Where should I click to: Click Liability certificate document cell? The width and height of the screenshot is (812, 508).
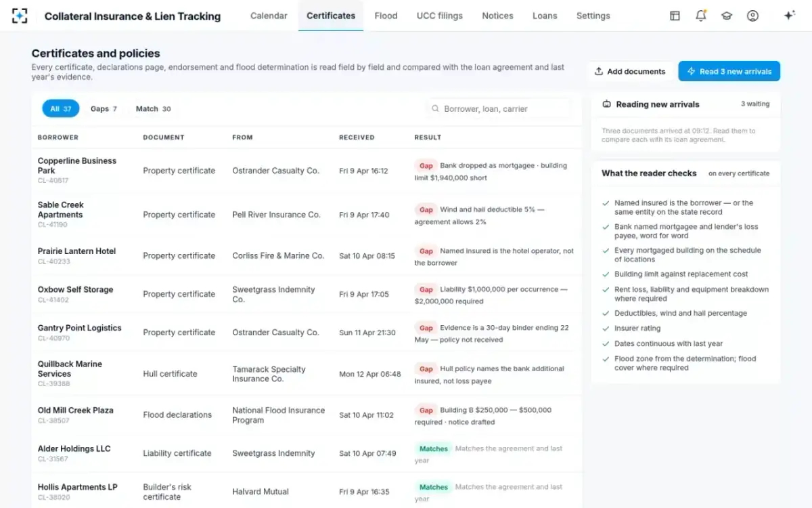coord(177,453)
